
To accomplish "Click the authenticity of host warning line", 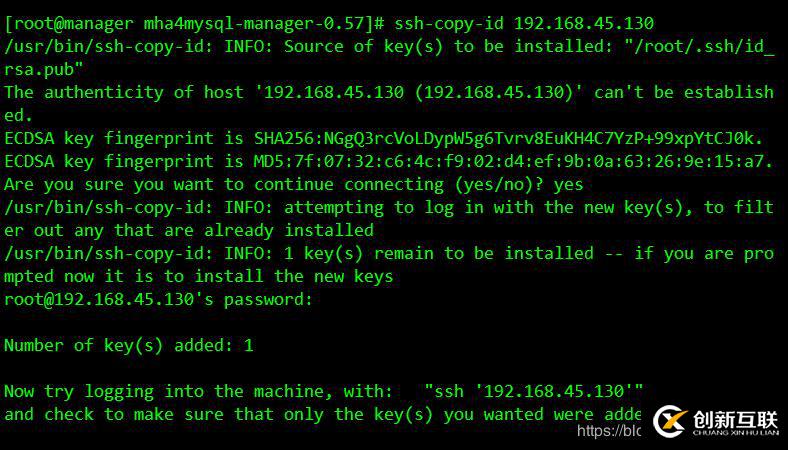I will click(388, 92).
